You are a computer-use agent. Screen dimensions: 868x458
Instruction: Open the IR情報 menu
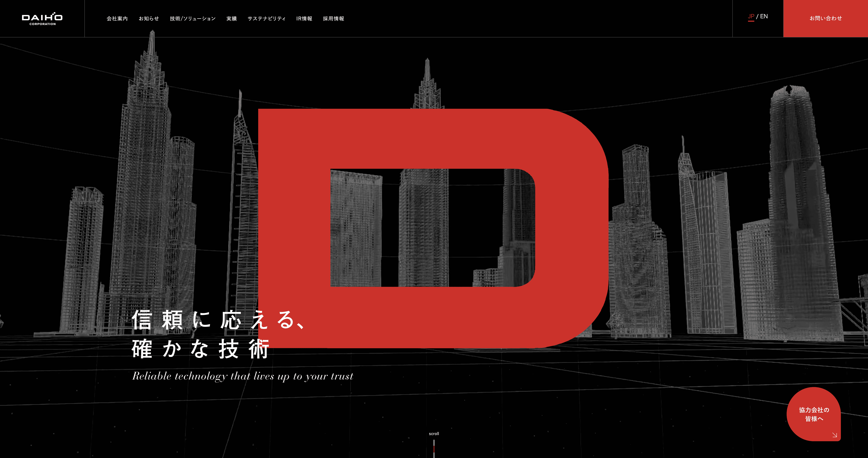pos(304,18)
